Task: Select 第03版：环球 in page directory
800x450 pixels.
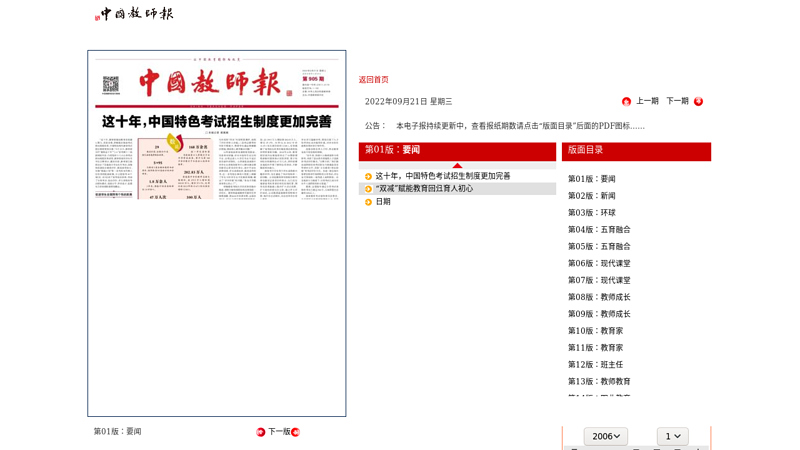Action: pyautogui.click(x=592, y=213)
